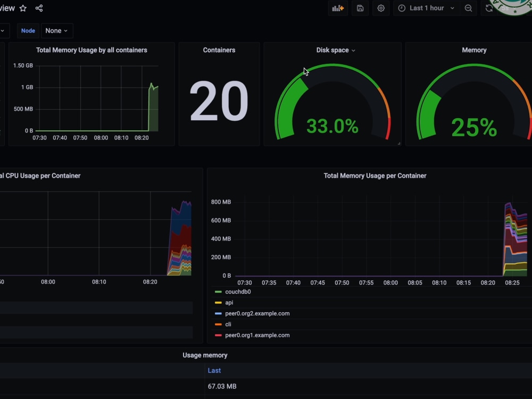The width and height of the screenshot is (532, 399).
Task: Select peer0.org1.example.com in the legend
Action: (x=257, y=335)
